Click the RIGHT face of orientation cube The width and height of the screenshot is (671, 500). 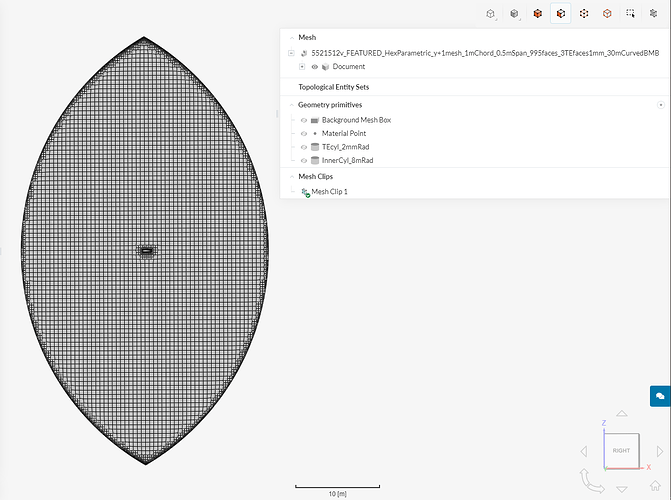(621, 451)
